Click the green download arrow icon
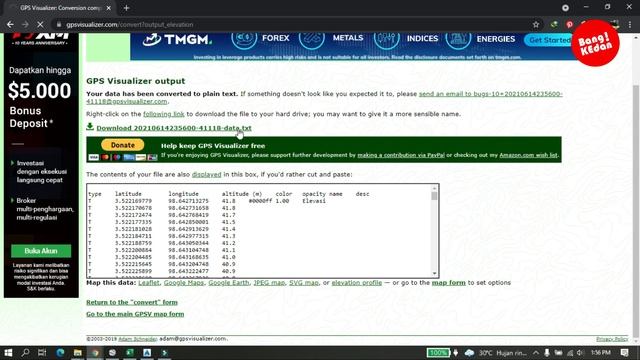 [90, 127]
